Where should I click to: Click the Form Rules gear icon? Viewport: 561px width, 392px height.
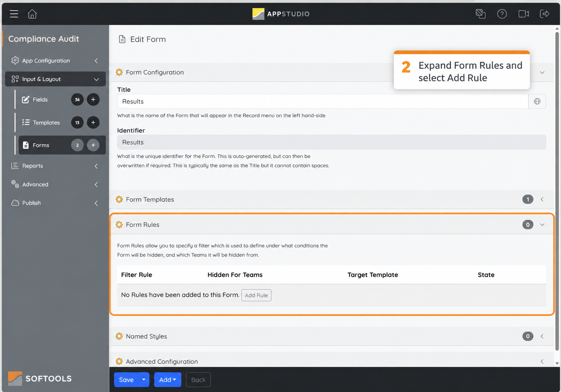119,225
